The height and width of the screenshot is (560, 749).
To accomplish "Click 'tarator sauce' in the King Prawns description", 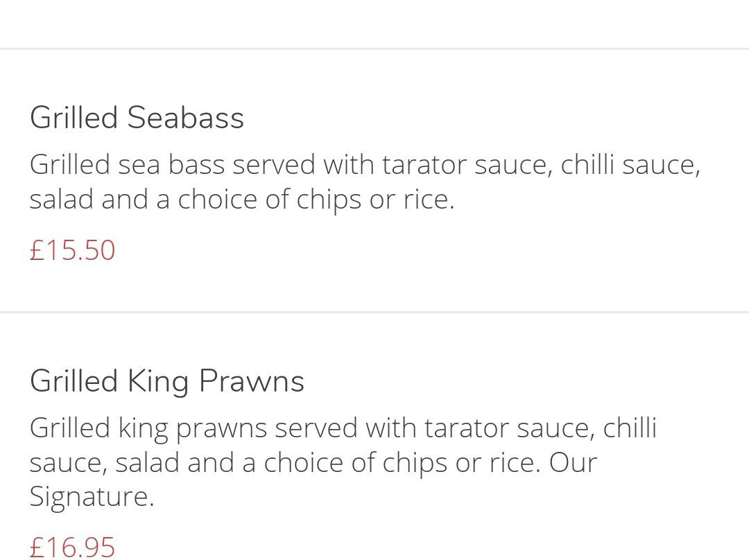I will tap(509, 428).
